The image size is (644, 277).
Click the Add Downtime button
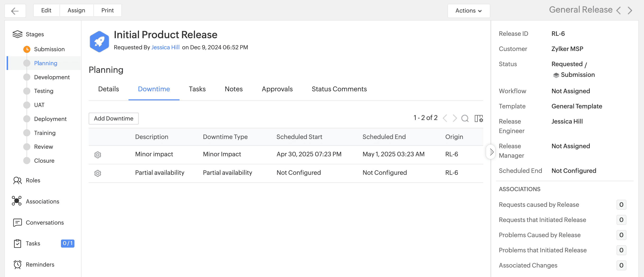[x=114, y=118]
